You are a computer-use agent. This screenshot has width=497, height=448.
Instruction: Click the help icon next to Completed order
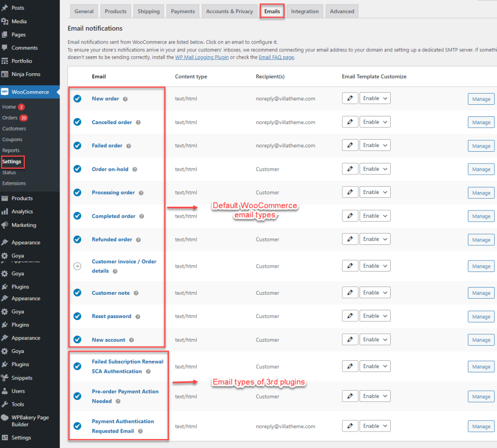[141, 216]
